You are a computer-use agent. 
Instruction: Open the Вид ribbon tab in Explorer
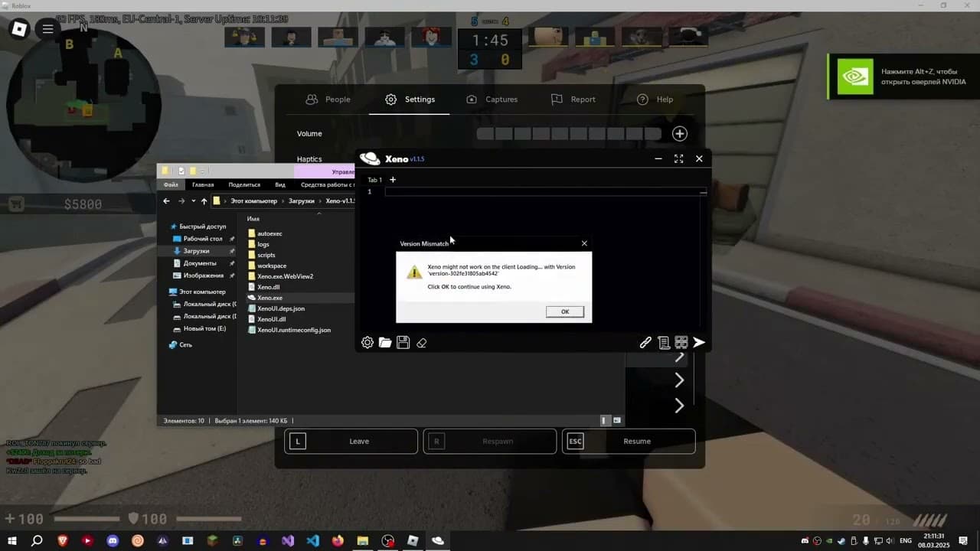(280, 184)
